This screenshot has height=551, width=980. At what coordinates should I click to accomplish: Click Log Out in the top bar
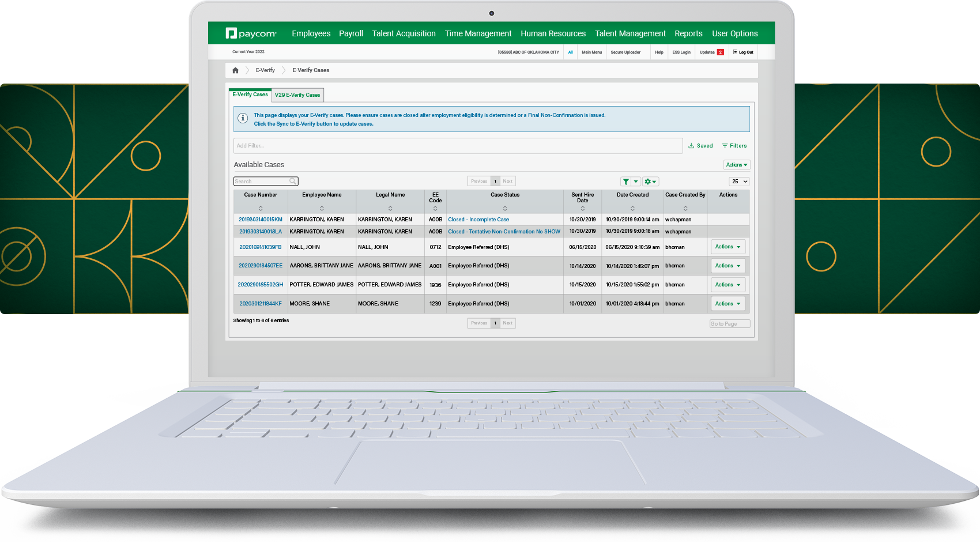tap(743, 52)
